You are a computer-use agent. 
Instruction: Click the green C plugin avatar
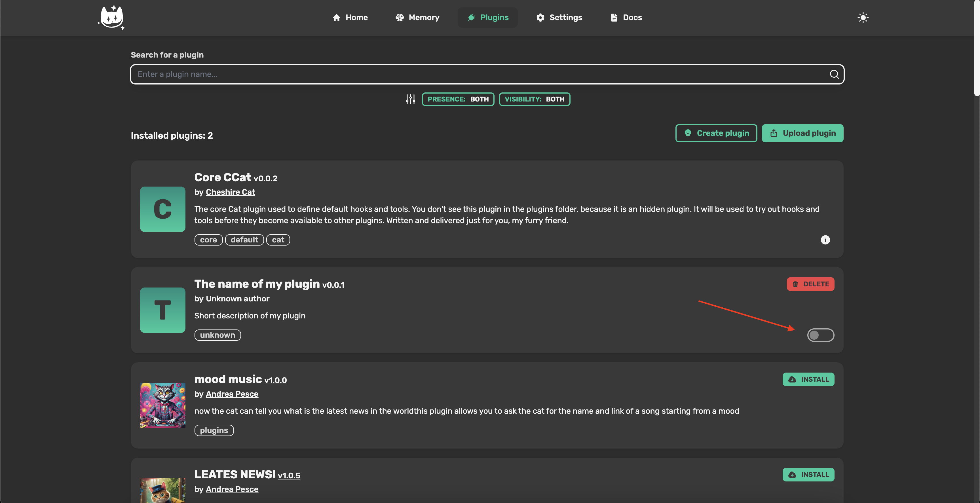[162, 209]
